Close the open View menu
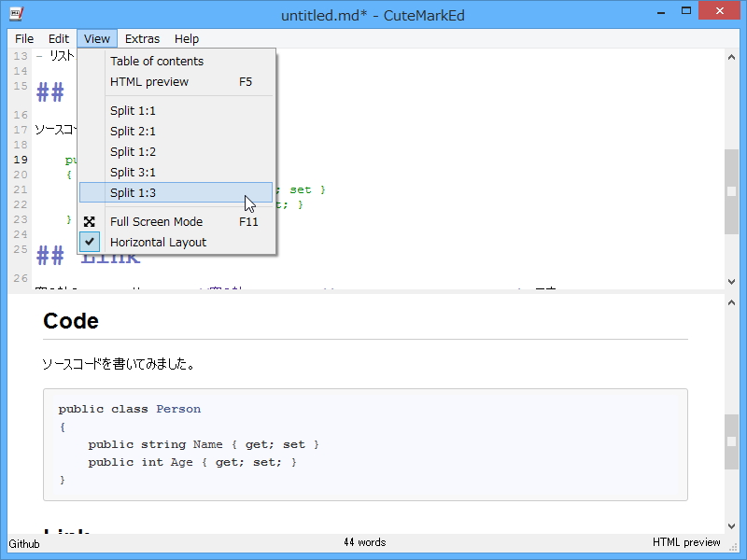Screen dimensions: 747x560 (97, 38)
